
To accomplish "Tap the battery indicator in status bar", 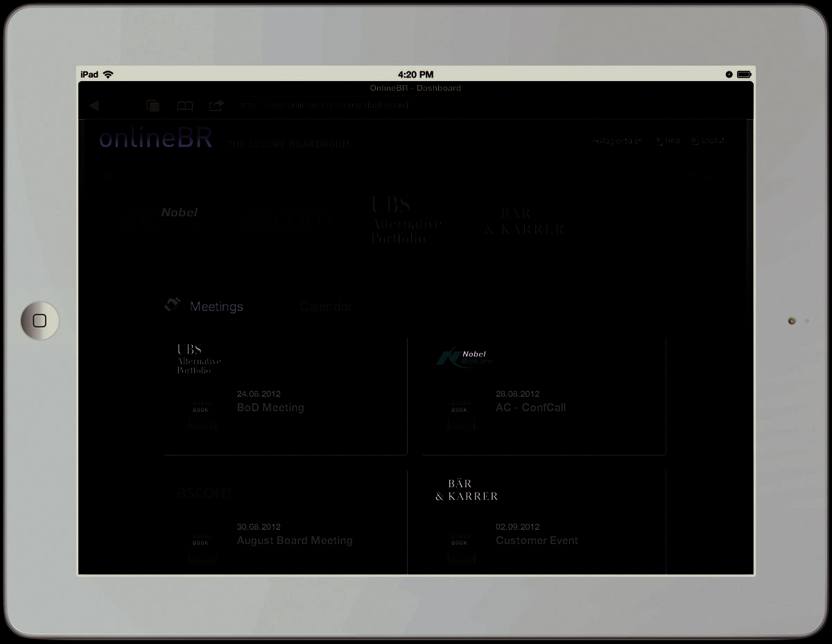I will click(x=744, y=74).
